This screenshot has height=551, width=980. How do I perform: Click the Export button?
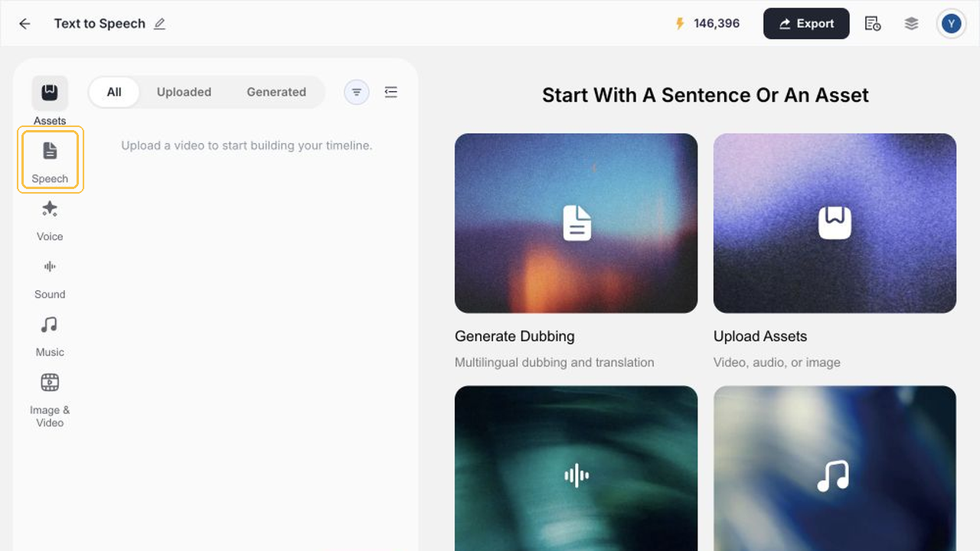coord(806,24)
